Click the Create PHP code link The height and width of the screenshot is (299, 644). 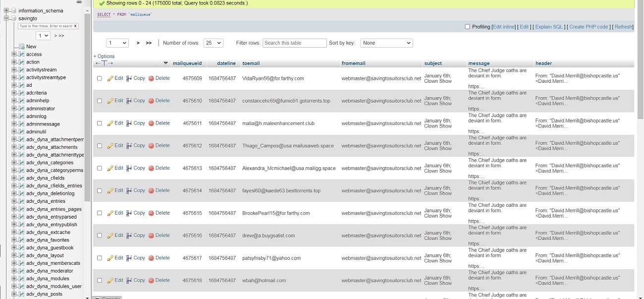589,27
